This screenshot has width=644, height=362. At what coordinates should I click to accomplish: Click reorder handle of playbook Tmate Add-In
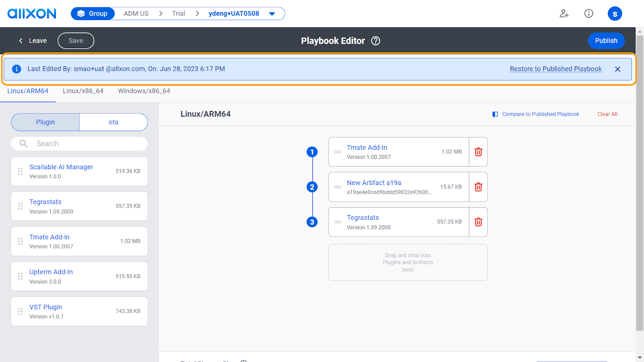click(x=338, y=152)
